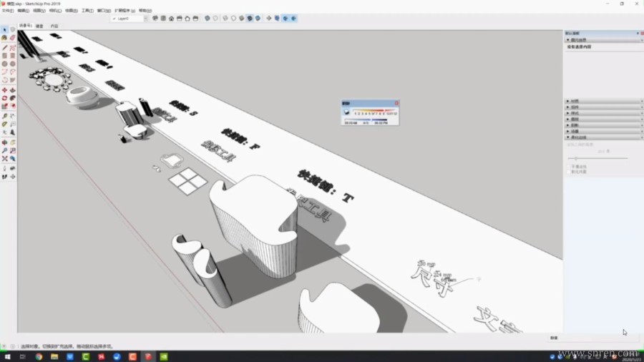
Task: Open the 扩展程序 Extensions menu
Action: (x=125, y=10)
